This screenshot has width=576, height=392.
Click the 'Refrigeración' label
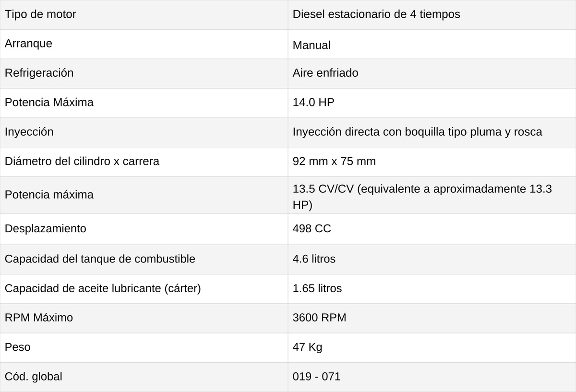coord(39,73)
